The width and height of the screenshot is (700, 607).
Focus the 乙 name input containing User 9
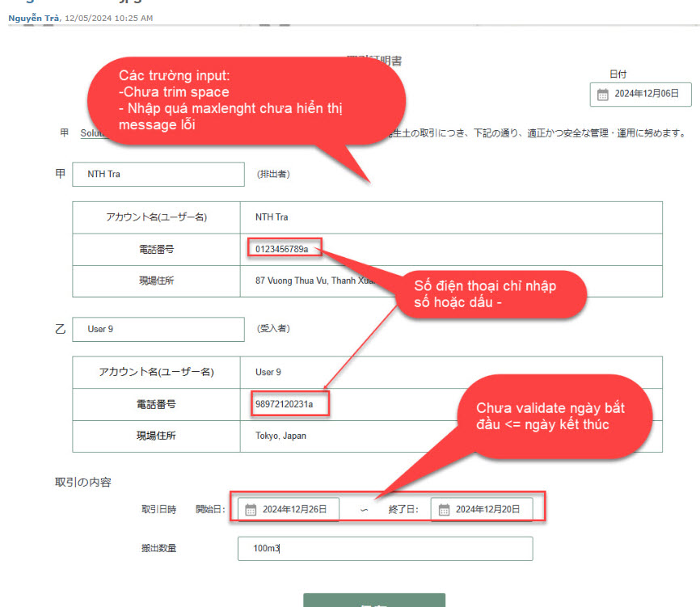[x=158, y=329]
